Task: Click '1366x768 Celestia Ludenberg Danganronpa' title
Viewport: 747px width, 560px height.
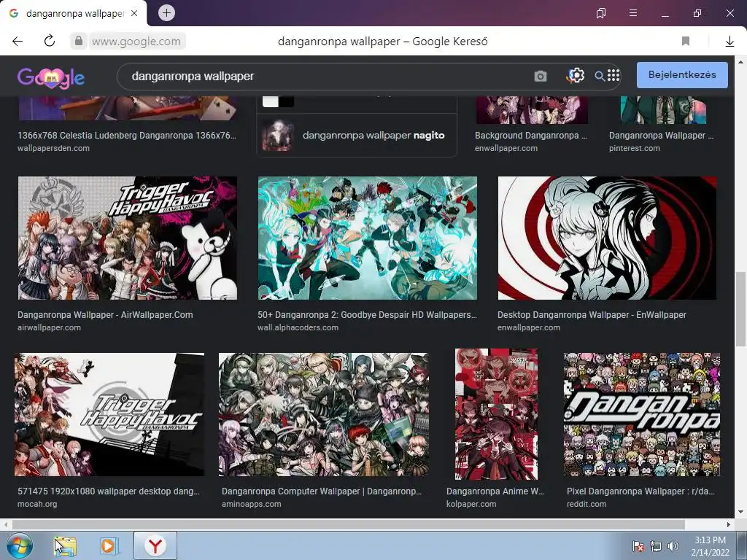Action: click(x=127, y=135)
